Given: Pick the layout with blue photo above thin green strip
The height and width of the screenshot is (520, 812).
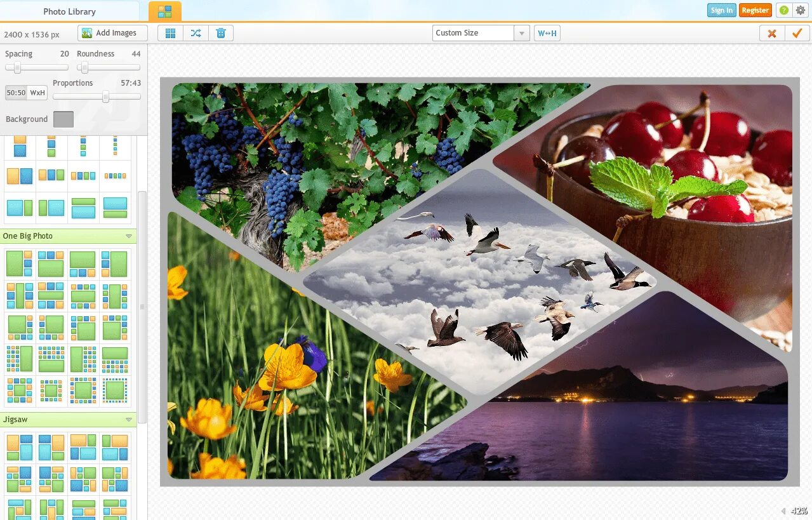Looking at the screenshot, I should (115, 208).
